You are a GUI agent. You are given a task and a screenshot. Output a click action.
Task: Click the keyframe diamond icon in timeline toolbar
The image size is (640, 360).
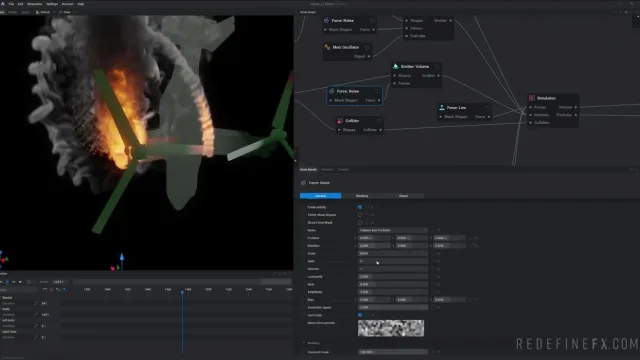(51, 289)
